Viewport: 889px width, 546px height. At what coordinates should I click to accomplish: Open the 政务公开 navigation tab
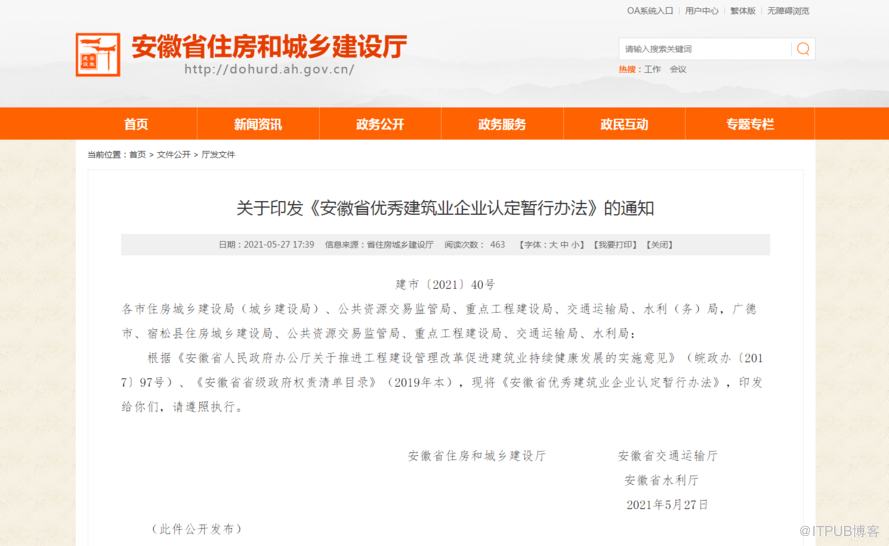pyautogui.click(x=380, y=124)
